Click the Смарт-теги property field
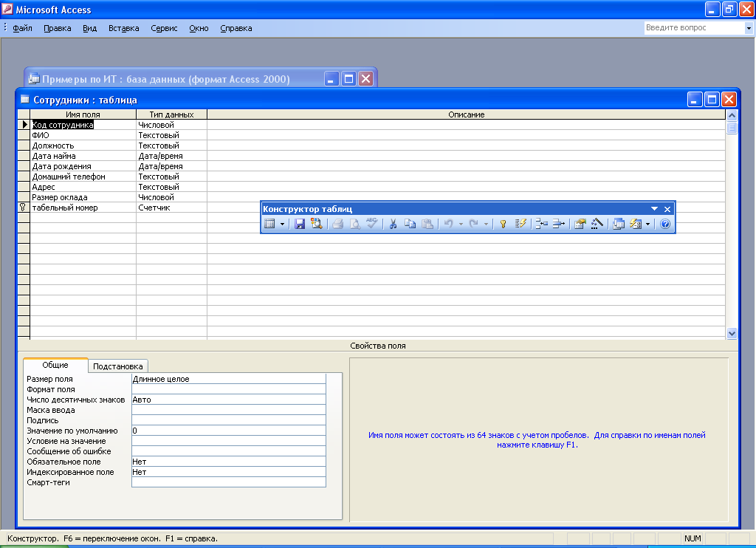 click(x=229, y=482)
